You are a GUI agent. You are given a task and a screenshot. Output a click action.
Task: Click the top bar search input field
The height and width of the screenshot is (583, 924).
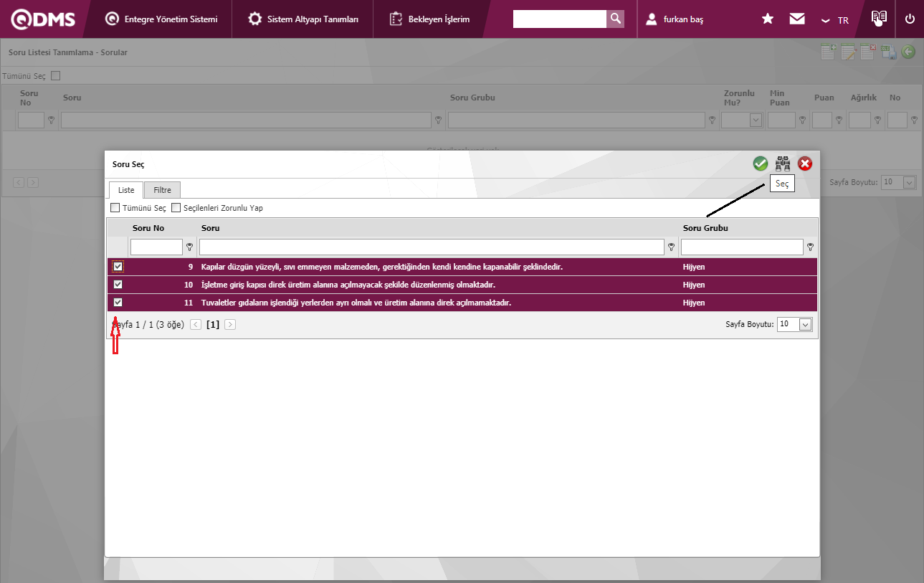click(x=560, y=19)
